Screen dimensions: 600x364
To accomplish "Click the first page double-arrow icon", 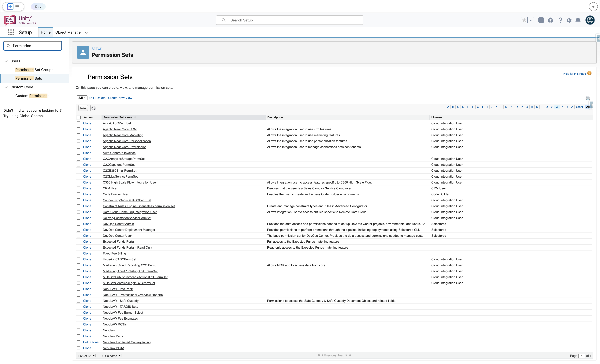I will pos(319,355).
